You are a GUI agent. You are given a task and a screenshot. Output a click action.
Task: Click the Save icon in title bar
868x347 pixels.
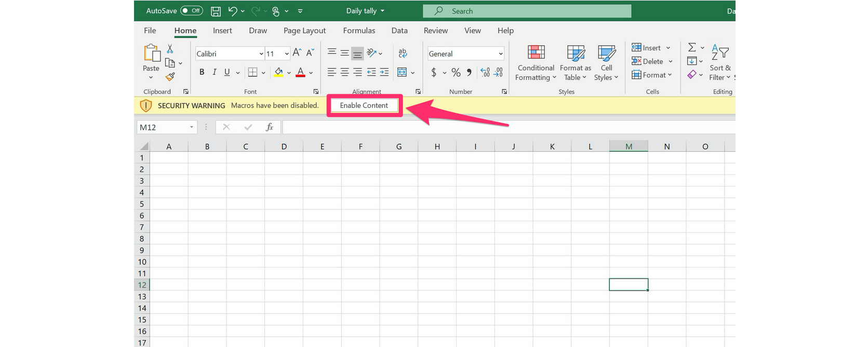[216, 11]
